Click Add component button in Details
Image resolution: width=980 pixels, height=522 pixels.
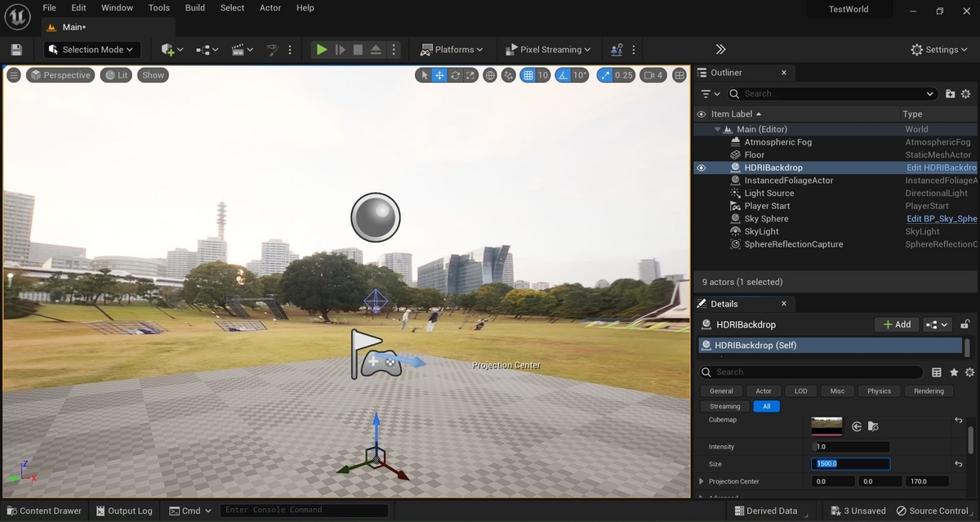[897, 324]
